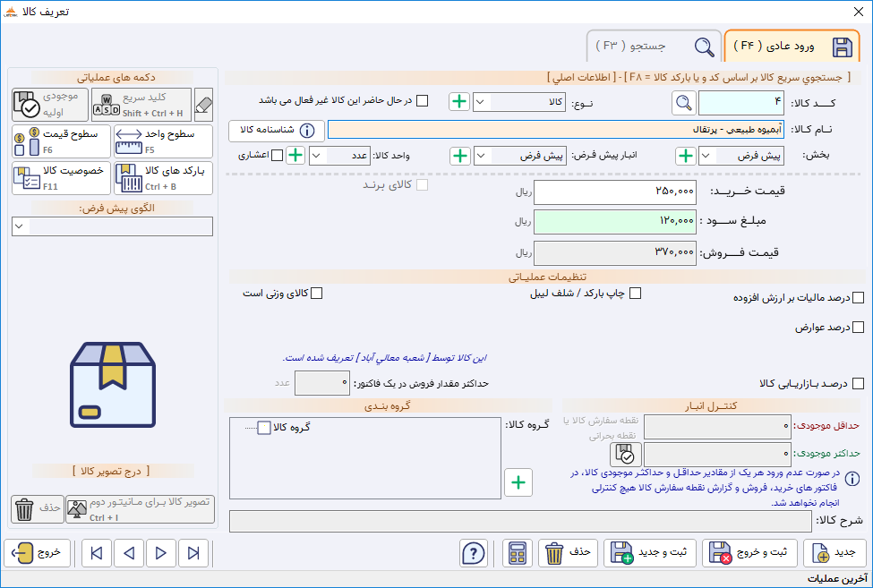The image size is (873, 588).
Task: Add a new product unit with plus icon
Action: click(x=295, y=155)
